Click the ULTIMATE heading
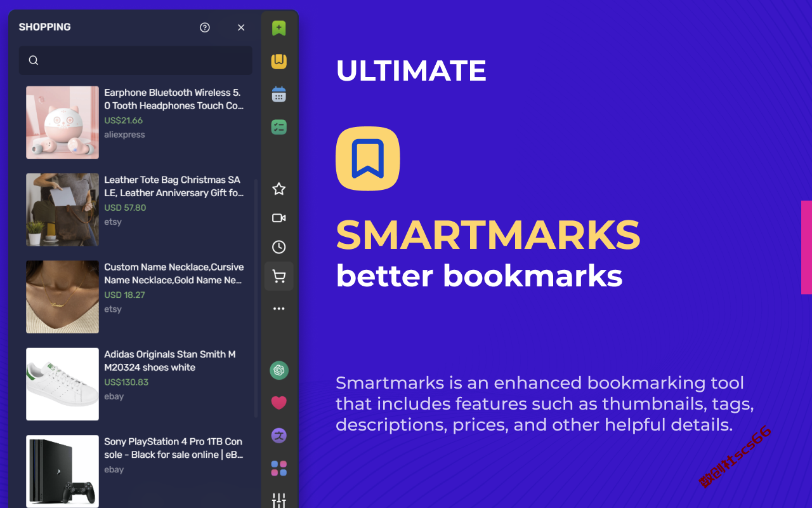812x508 pixels. [x=411, y=70]
